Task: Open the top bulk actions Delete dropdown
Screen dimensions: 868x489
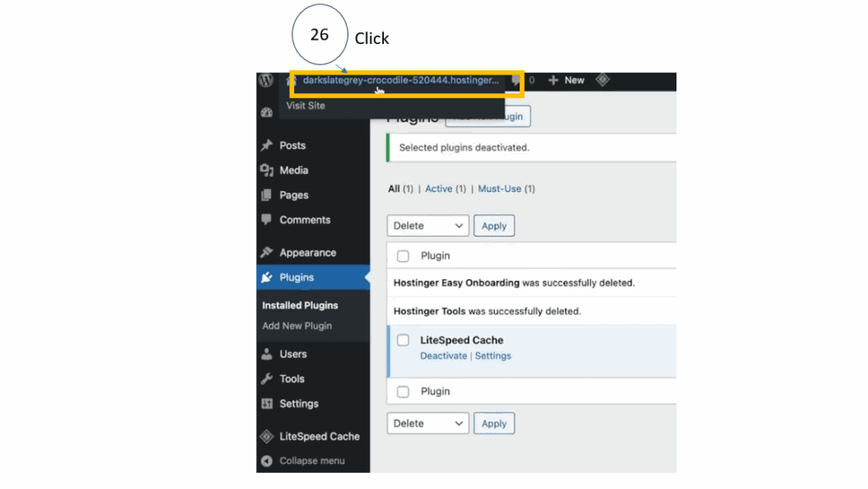Action: (428, 226)
